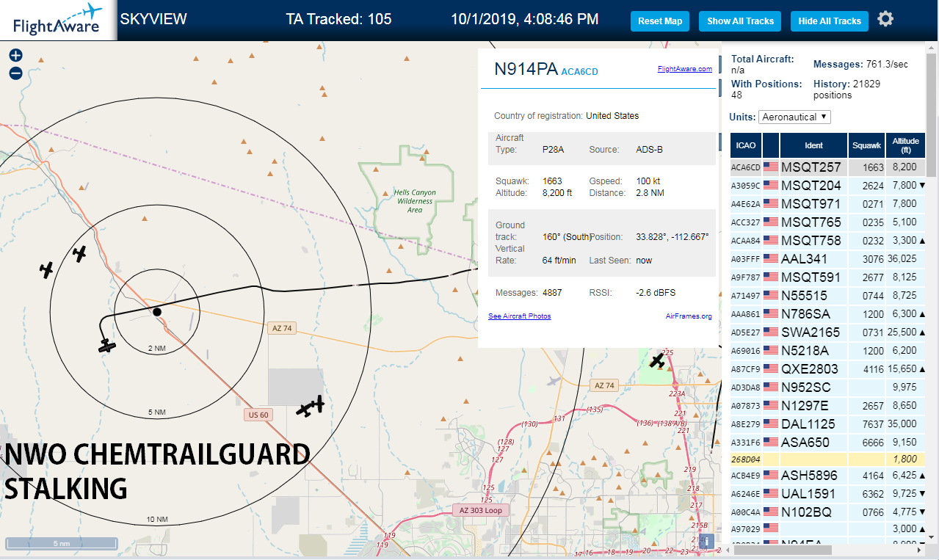Screen dimensions: 939x560
Task: Sort table by Ident column header
Action: point(813,145)
